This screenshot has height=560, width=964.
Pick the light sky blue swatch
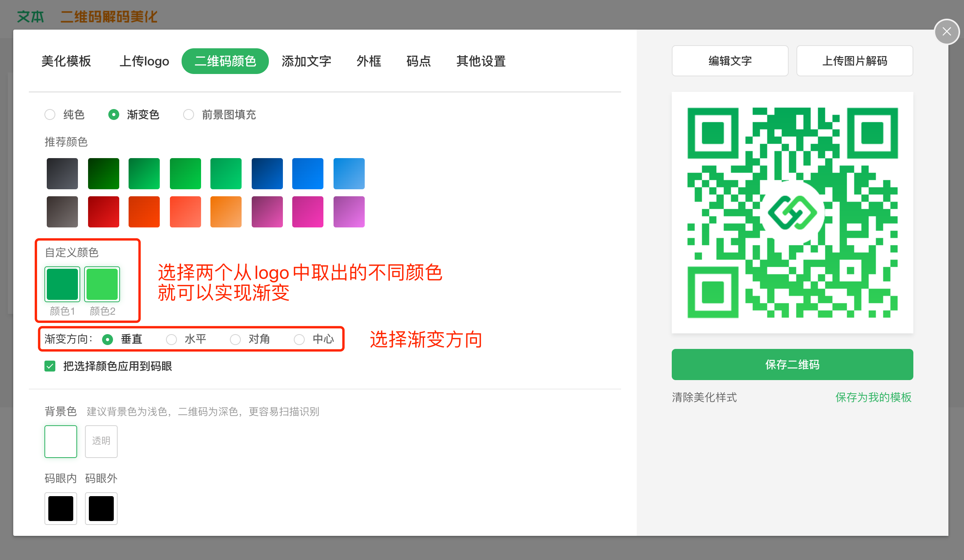pyautogui.click(x=349, y=174)
